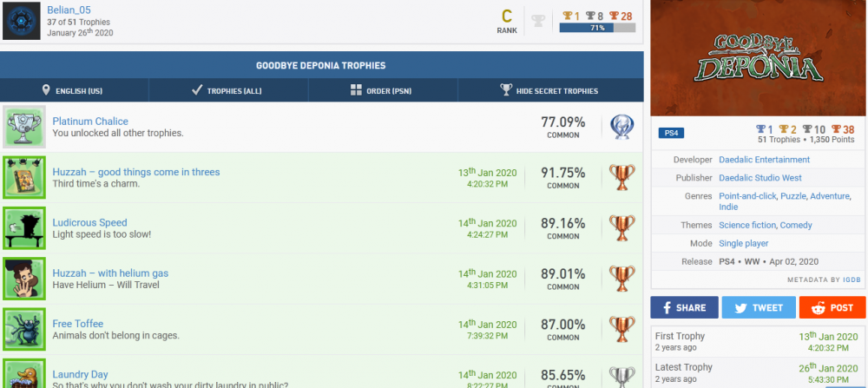Open the Platinum Chalice trophy link

tap(90, 122)
